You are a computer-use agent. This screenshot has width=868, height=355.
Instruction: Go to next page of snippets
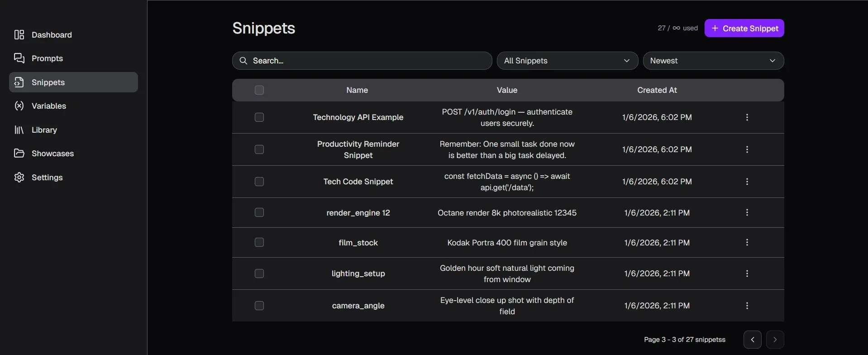coord(775,340)
